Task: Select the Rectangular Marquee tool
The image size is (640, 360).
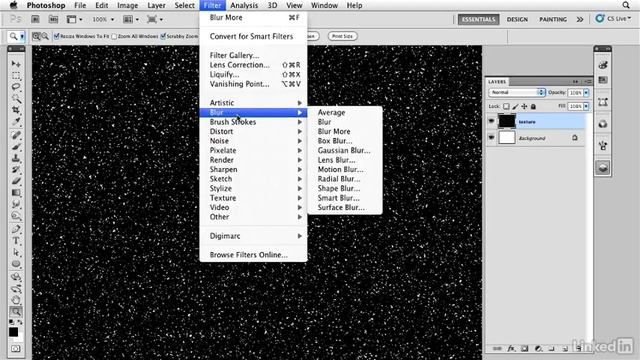Action: point(16,76)
